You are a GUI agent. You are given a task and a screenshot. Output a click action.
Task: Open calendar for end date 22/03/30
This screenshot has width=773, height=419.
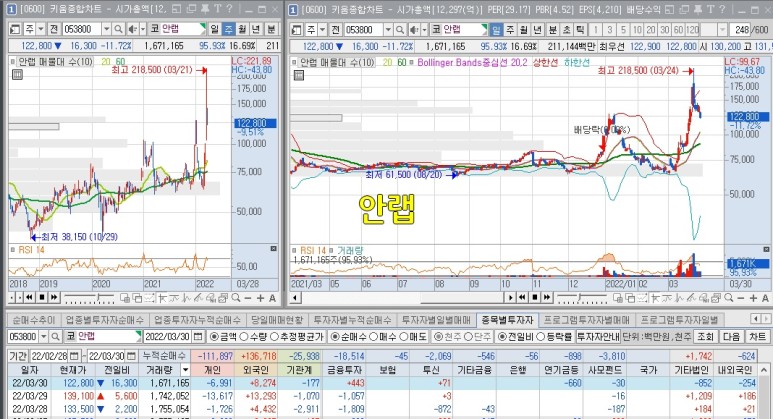pyautogui.click(x=131, y=356)
